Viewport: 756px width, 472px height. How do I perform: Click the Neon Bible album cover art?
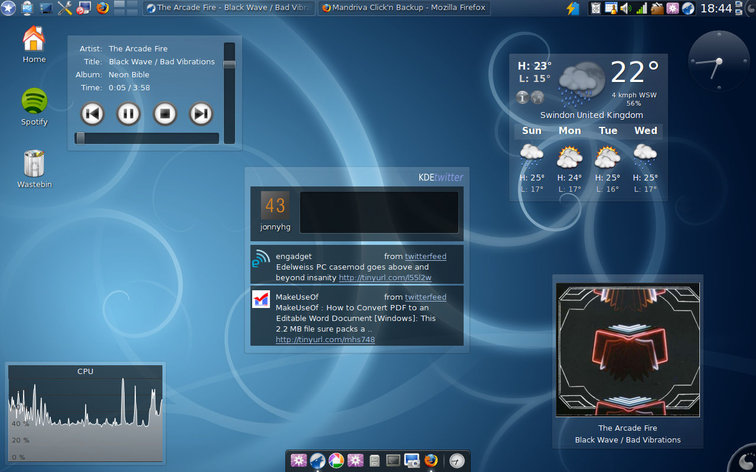tap(628, 350)
